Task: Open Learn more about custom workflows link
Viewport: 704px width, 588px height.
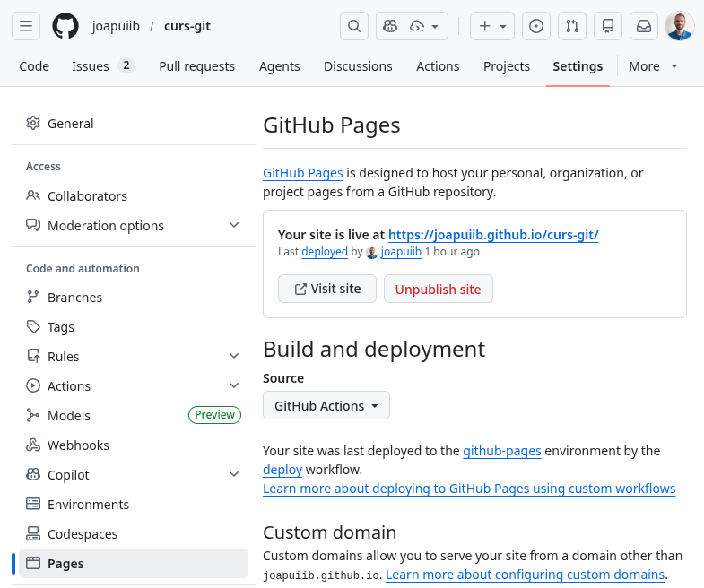Action: pos(469,489)
